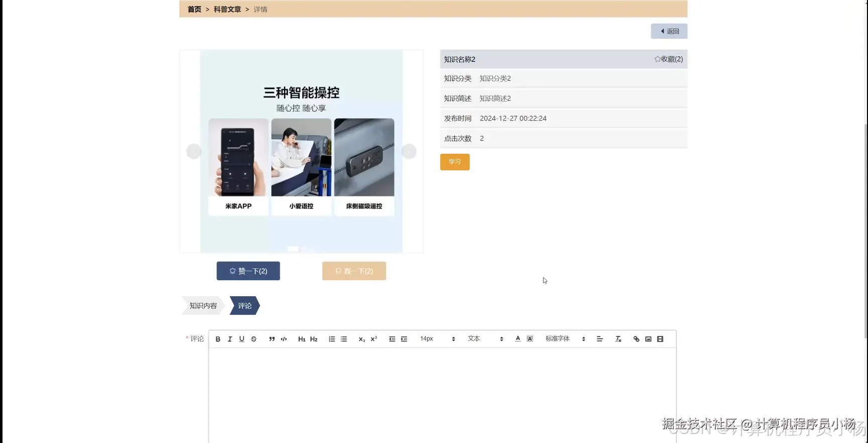Apply superscript formatting
Screen dimensions: 868x443
pyautogui.click(x=374, y=339)
